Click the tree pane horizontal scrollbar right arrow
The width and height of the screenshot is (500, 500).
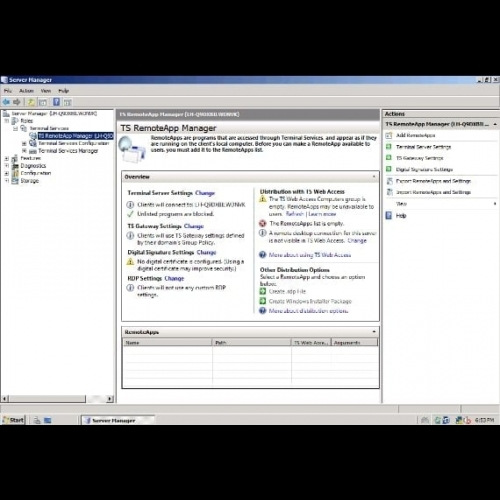pyautogui.click(x=110, y=399)
